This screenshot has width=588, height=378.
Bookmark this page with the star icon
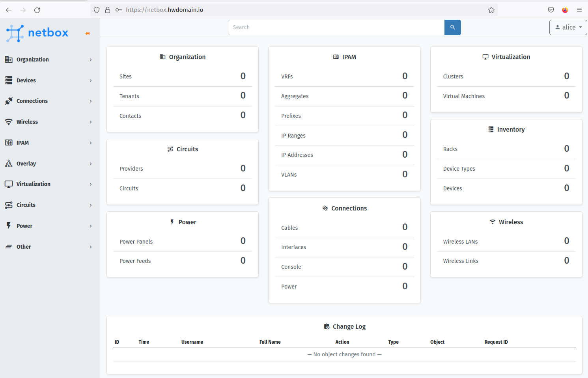pos(491,10)
